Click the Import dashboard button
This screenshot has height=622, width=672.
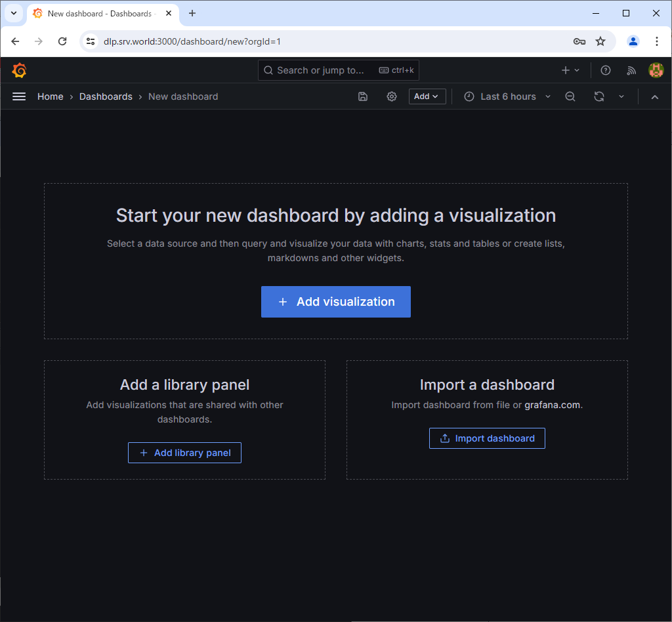click(x=487, y=438)
